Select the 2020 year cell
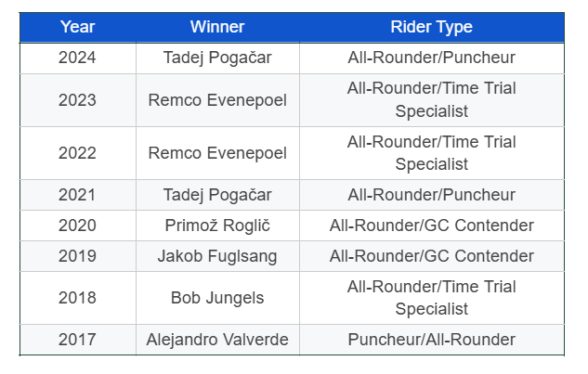The height and width of the screenshot is (374, 588). tap(78, 226)
